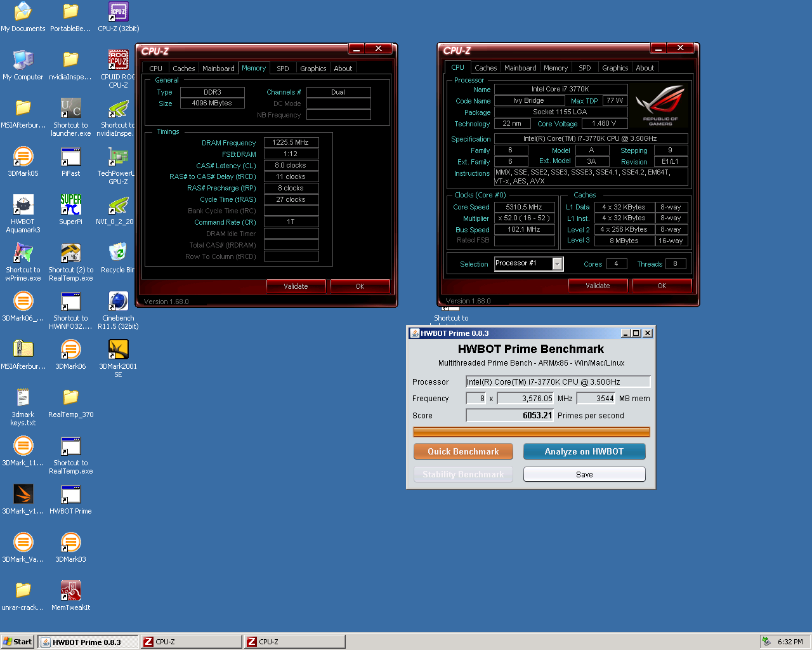The image size is (812, 650).
Task: Open About tab in processor CPU-Z window
Action: [645, 68]
